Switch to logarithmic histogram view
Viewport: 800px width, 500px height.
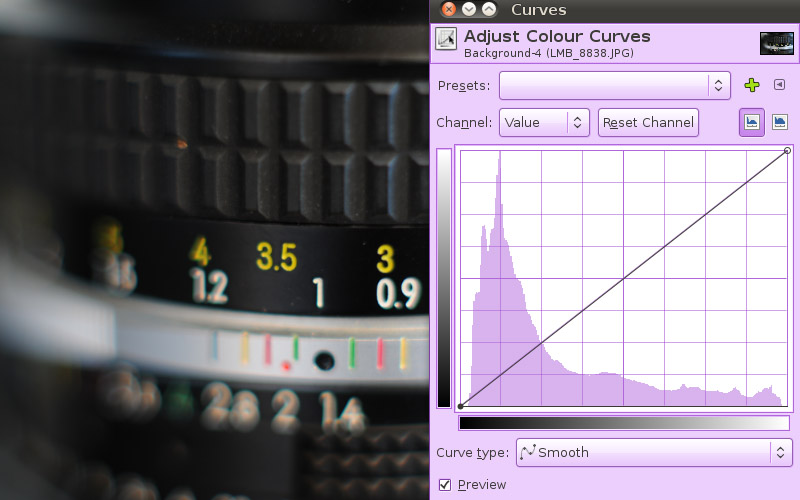(779, 122)
